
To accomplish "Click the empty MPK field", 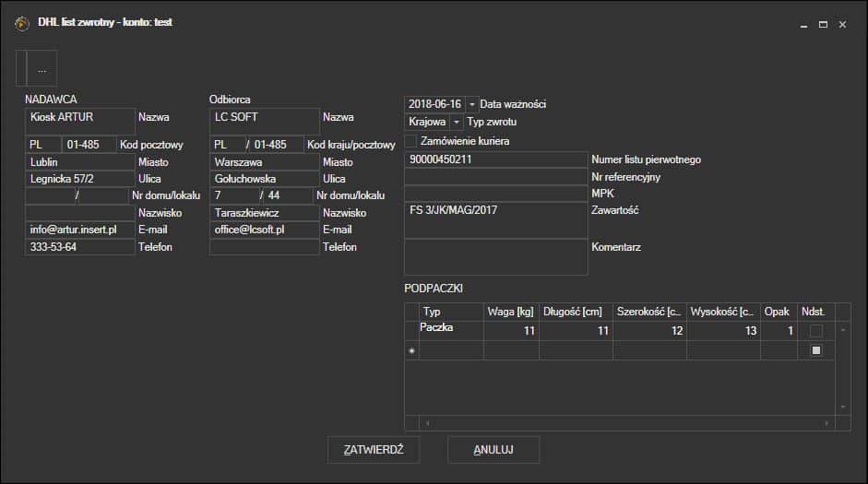I will pos(496,194).
